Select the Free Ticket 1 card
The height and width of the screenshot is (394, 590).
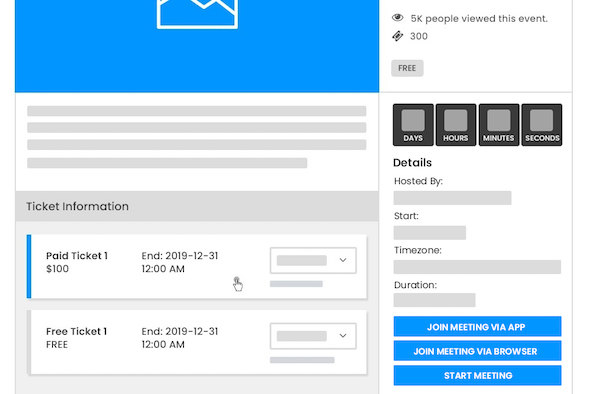coord(197,342)
